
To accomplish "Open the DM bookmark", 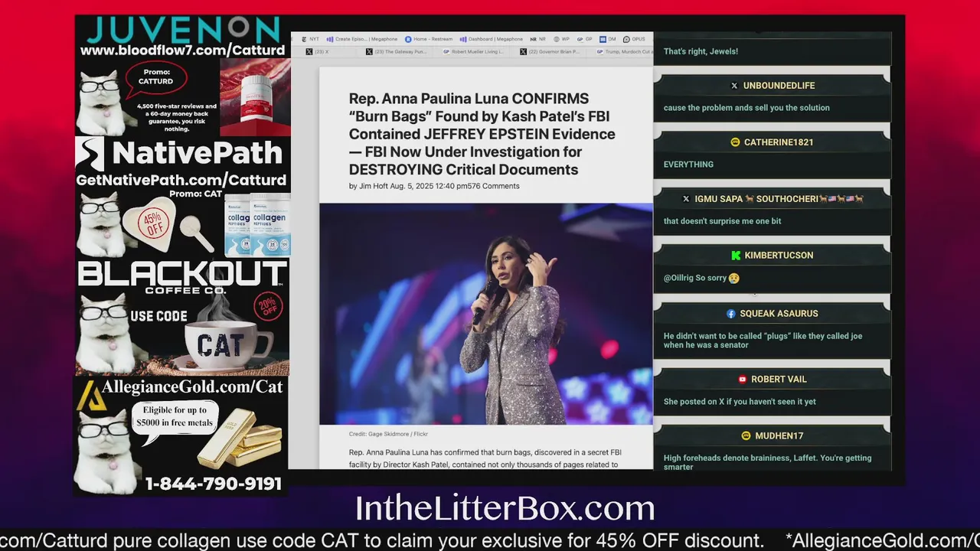I will [608, 39].
